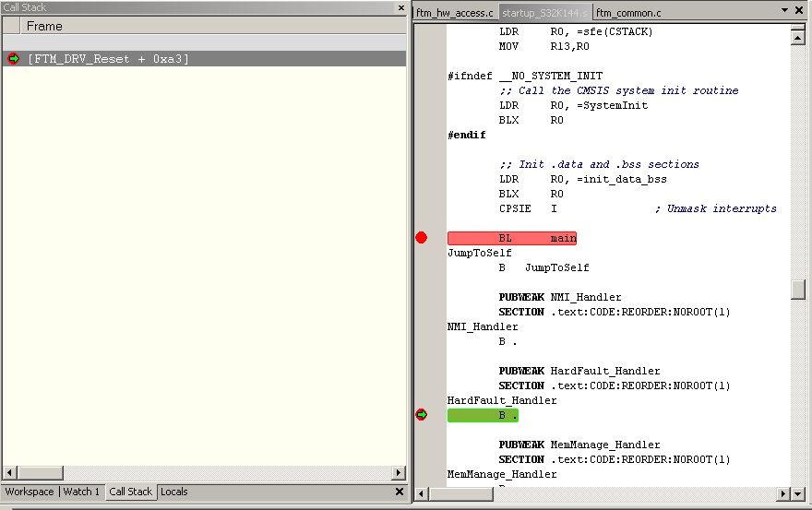Switch to the startup_S32K144.s tab
Viewport: 812px width, 510px height.
click(544, 13)
